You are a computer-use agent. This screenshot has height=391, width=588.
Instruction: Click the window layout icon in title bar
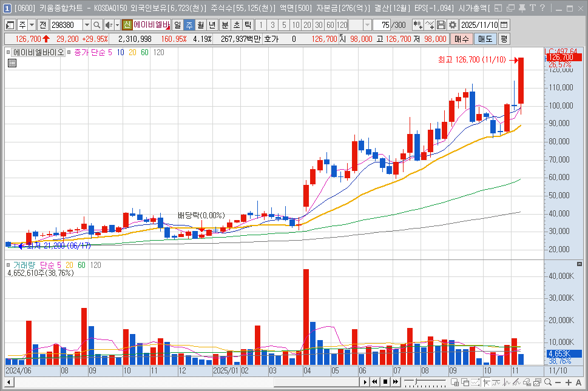pyautogui.click(x=498, y=8)
